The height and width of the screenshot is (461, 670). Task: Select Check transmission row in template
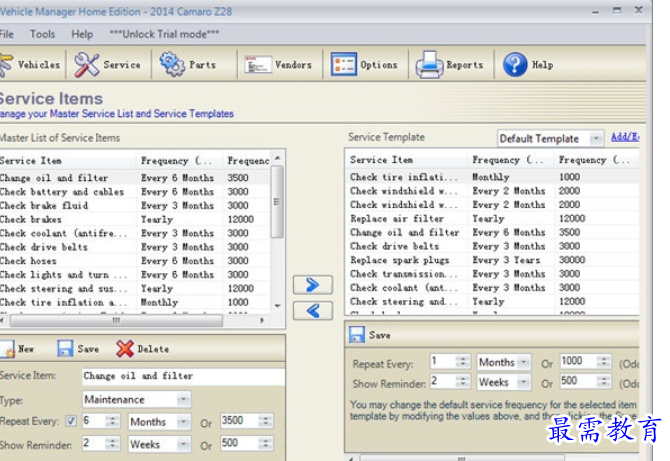tap(492, 273)
